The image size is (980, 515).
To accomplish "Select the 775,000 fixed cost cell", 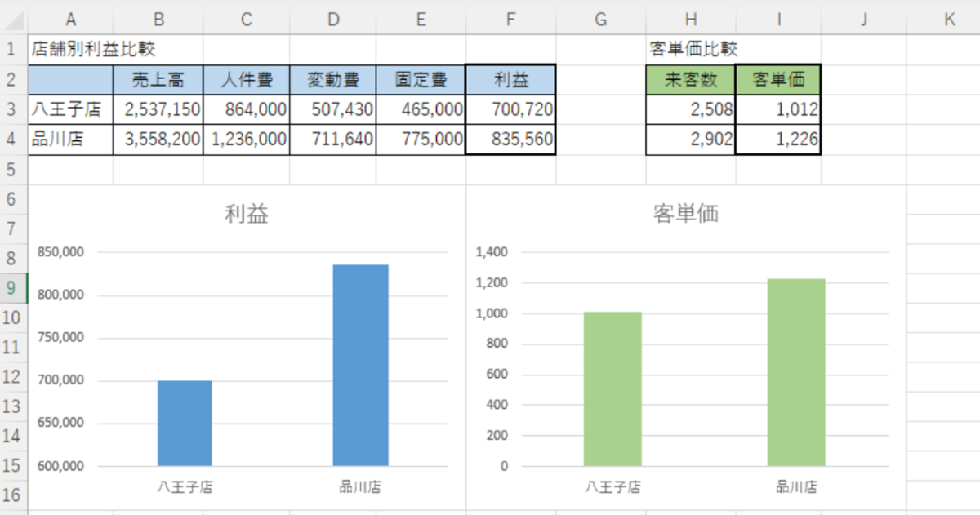I will coord(421,140).
